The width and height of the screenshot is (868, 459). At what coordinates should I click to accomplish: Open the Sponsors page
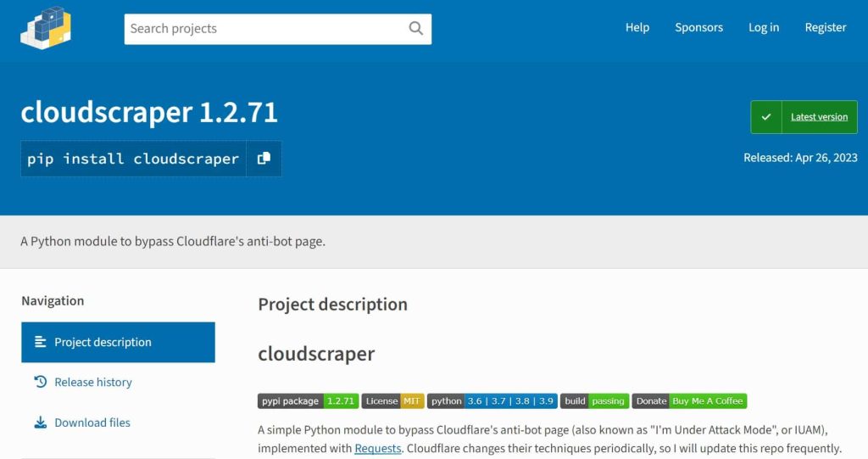(698, 27)
